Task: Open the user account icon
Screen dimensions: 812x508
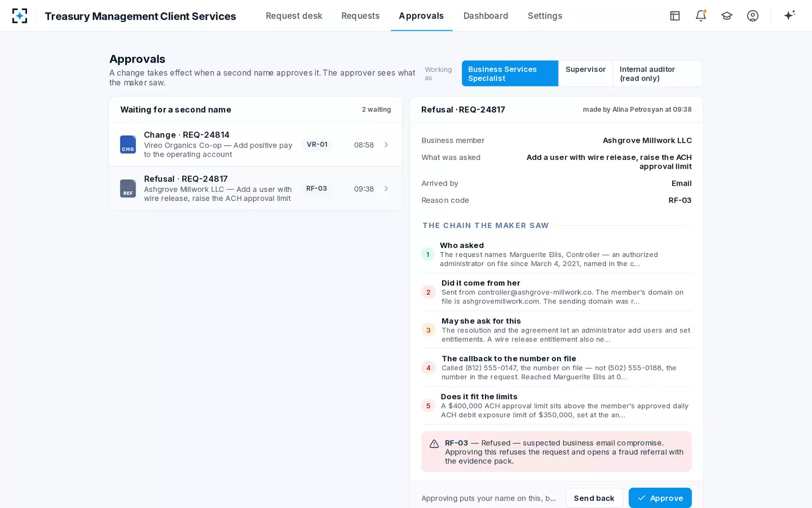Action: pyautogui.click(x=753, y=16)
